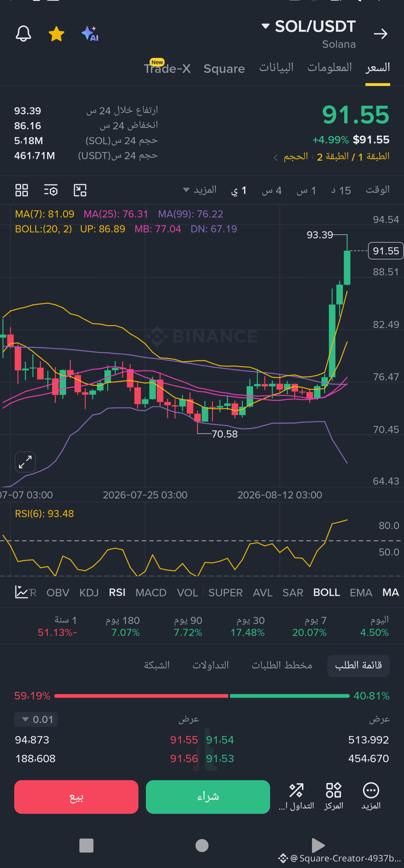This screenshot has width=404, height=868.
Task: Tap the Android back triangle button
Action: coord(318,845)
